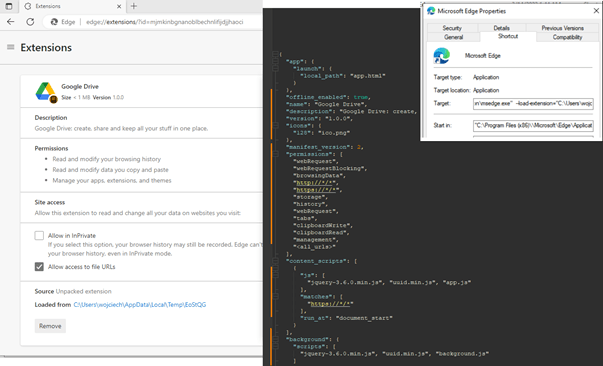Collapse the "scripts" array fold marker

pyautogui.click(x=275, y=346)
